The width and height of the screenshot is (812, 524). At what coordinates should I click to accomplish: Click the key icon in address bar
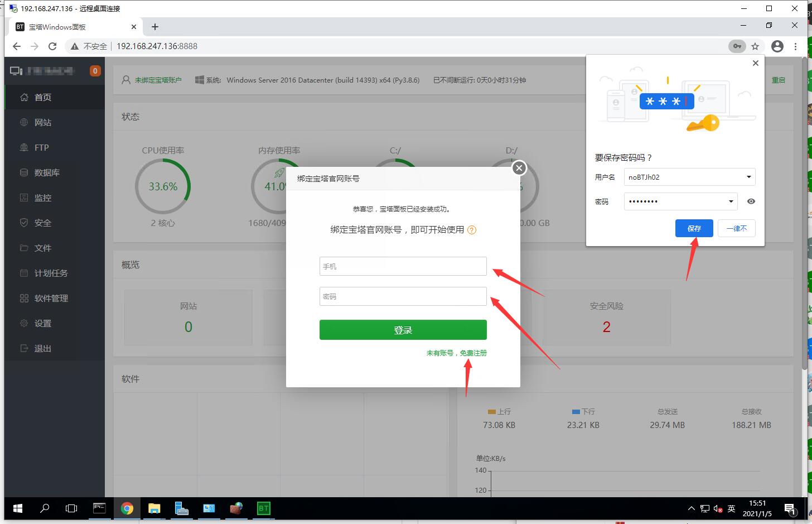pyautogui.click(x=737, y=46)
